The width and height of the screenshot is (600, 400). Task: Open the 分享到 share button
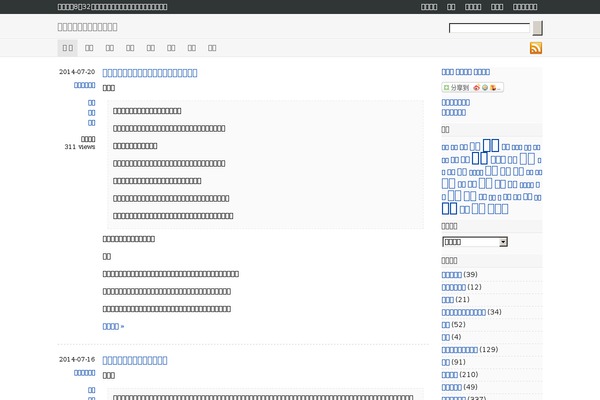473,88
